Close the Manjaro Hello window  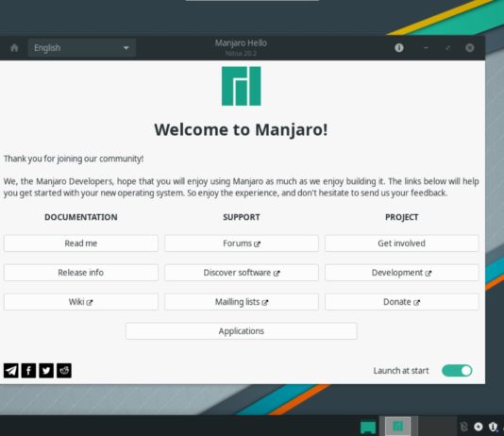pyautogui.click(x=470, y=48)
